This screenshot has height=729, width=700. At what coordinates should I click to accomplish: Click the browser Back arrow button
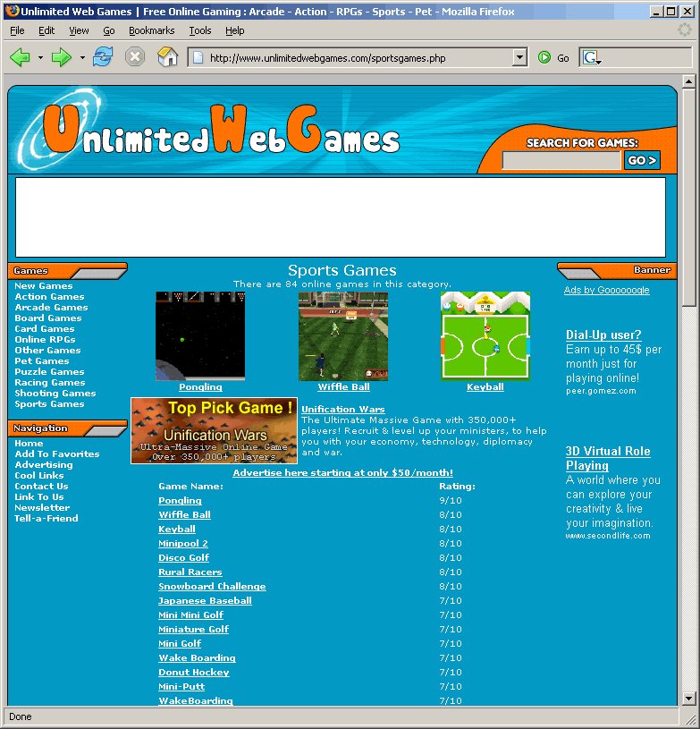20,58
